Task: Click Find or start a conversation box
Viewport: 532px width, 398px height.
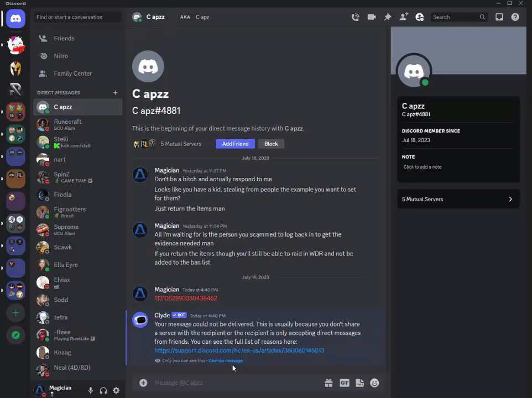Action: point(78,17)
